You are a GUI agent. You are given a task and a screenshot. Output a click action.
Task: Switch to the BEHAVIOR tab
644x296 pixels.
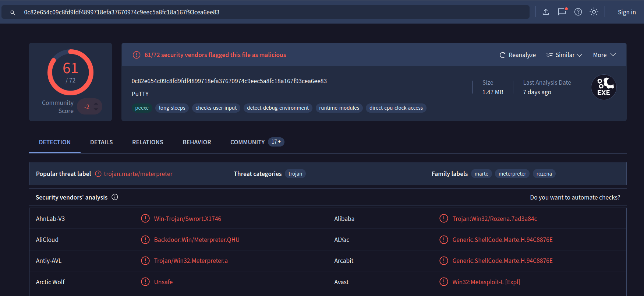197,142
